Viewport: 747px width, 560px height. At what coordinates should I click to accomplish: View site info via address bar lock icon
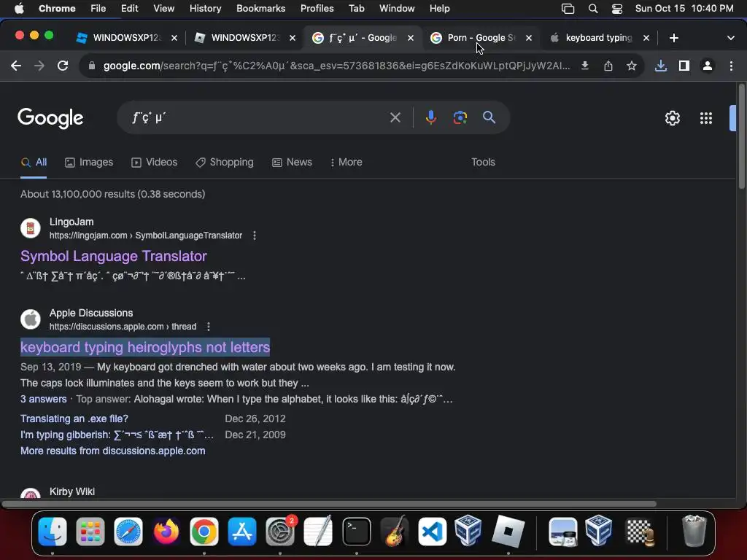[x=92, y=66]
